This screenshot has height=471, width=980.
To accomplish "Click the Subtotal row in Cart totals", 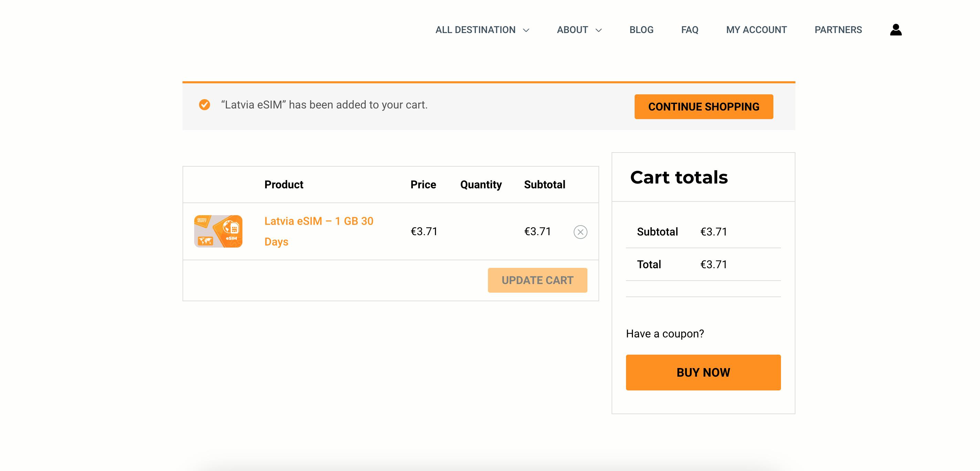I will coord(657,231).
